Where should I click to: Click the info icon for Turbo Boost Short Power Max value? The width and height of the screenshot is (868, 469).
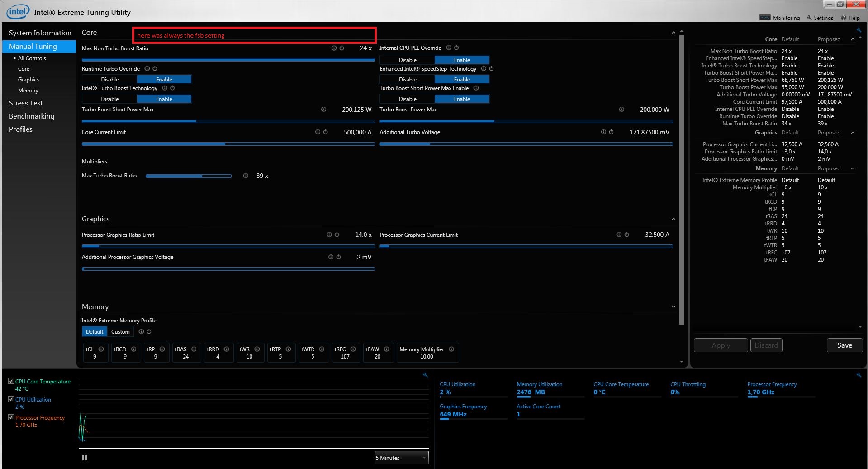[x=323, y=110]
